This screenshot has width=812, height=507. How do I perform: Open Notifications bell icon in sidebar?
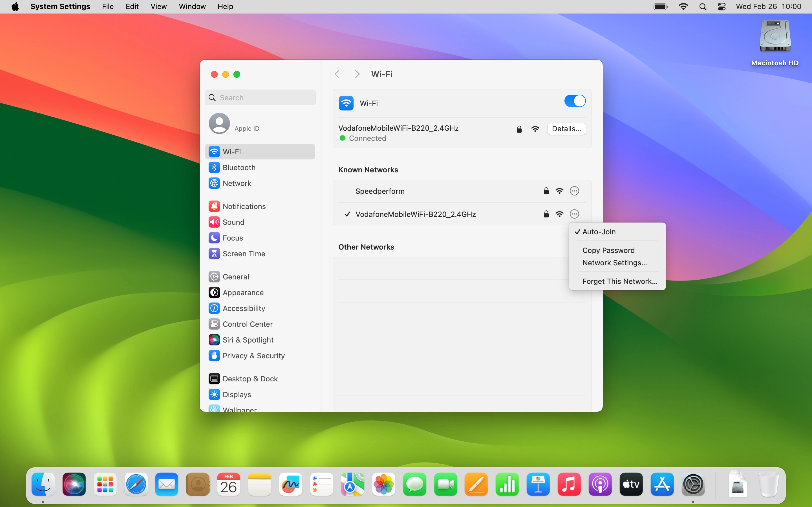[x=214, y=206]
